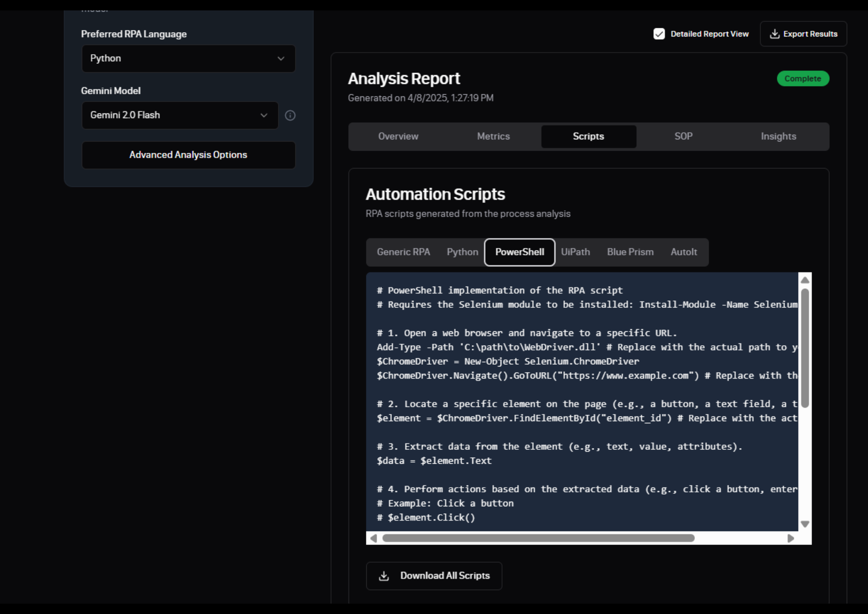Image resolution: width=868 pixels, height=614 pixels.
Task: Click the Gemini Model info icon
Action: pos(290,116)
